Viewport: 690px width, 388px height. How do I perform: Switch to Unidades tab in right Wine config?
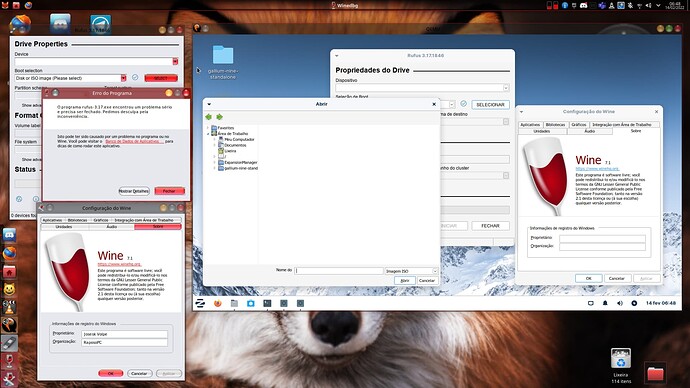coord(542,131)
